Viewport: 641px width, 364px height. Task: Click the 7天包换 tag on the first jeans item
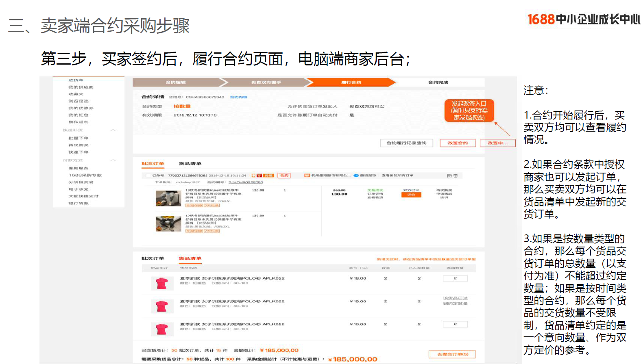click(212, 206)
